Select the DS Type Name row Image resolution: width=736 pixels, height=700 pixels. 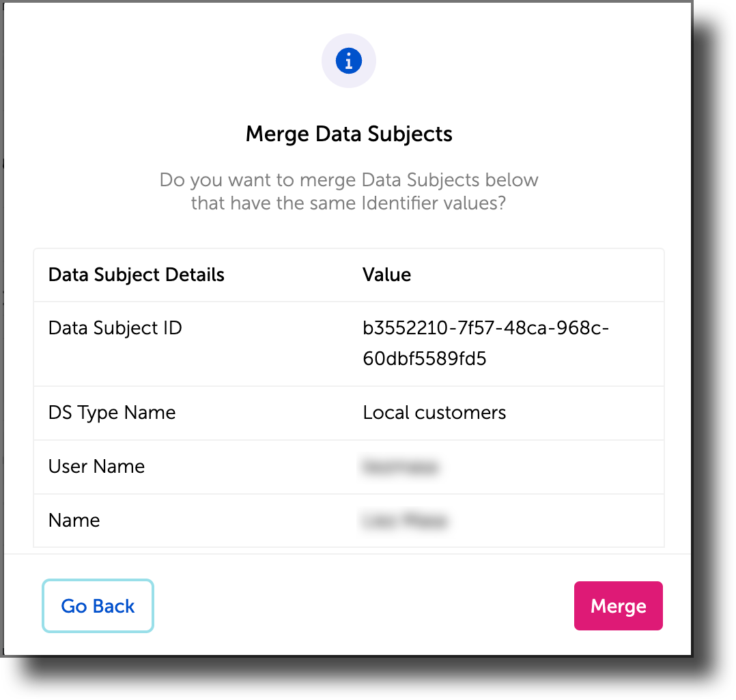[x=111, y=412]
